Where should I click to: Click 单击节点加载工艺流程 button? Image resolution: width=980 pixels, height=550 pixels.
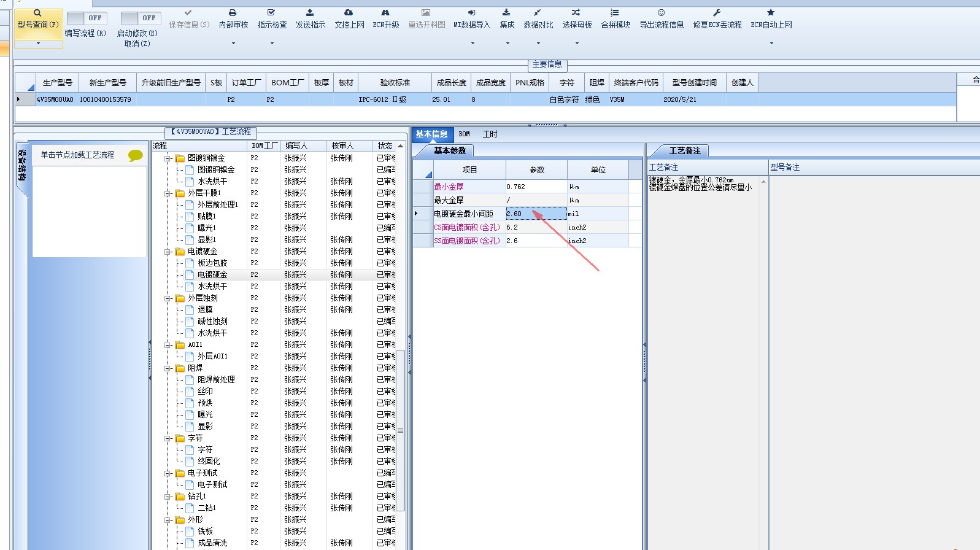[78, 155]
